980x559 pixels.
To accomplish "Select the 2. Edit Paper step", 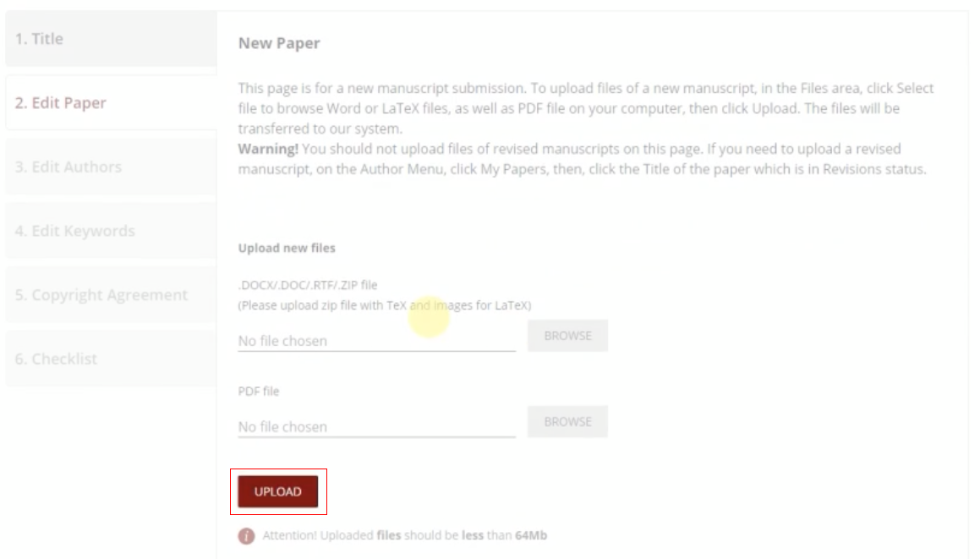I will click(112, 102).
